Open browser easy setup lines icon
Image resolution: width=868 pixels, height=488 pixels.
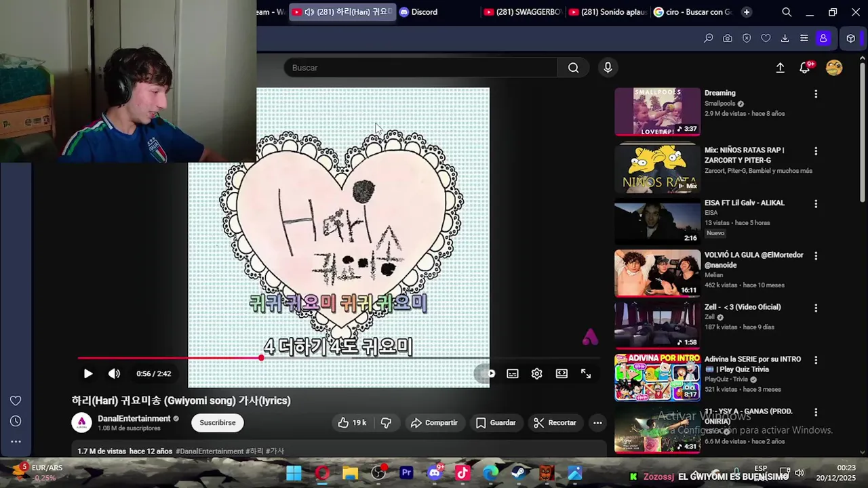pos(804,39)
